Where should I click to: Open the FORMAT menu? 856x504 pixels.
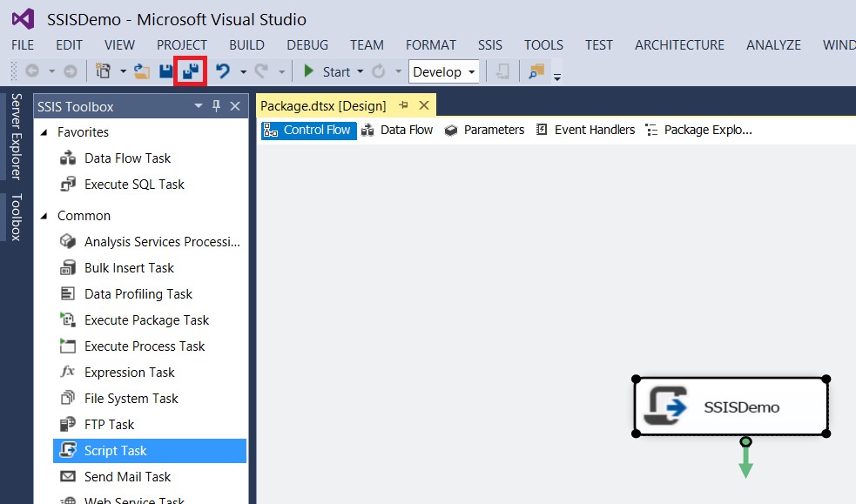point(431,44)
